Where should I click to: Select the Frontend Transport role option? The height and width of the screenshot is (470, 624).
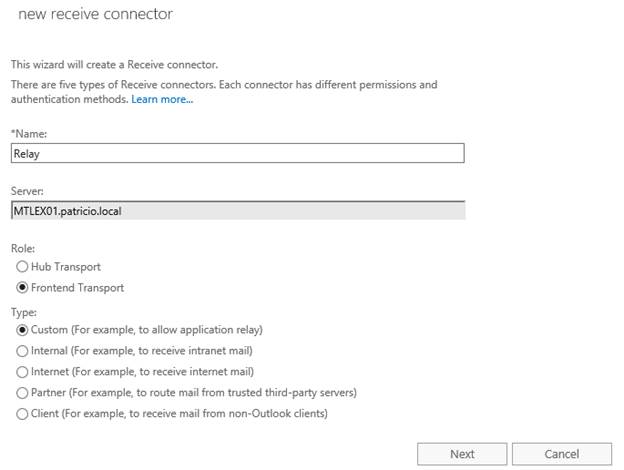pyautogui.click(x=22, y=288)
